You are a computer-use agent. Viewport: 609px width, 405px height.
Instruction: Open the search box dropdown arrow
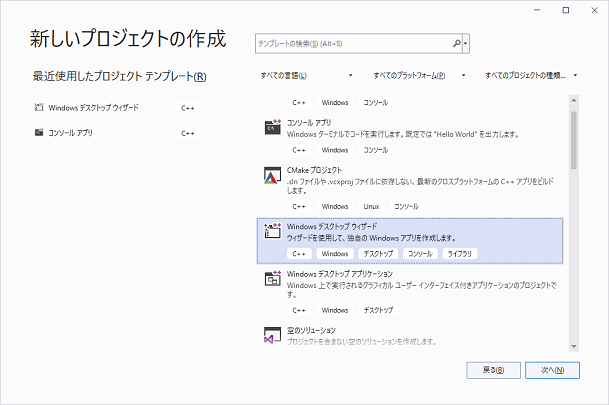tap(466, 43)
